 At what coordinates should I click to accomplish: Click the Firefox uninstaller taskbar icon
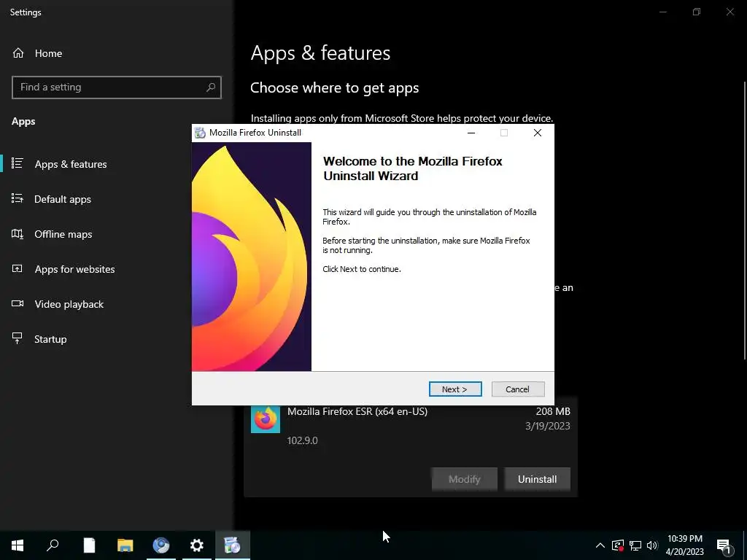[x=233, y=545]
